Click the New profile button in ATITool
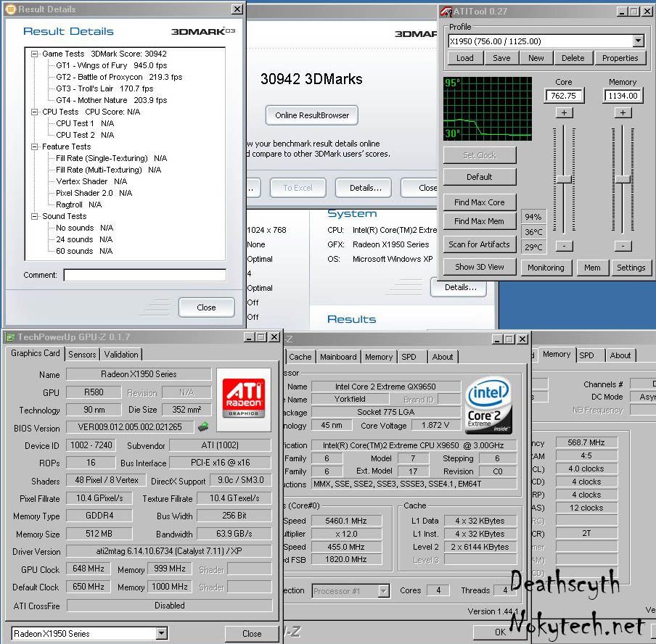Viewport: 656px width, 644px height. [536, 58]
